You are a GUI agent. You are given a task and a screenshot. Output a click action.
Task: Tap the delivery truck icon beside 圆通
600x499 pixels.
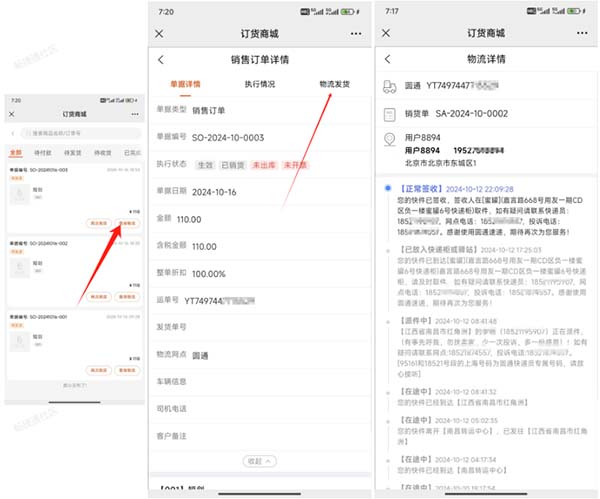(389, 87)
